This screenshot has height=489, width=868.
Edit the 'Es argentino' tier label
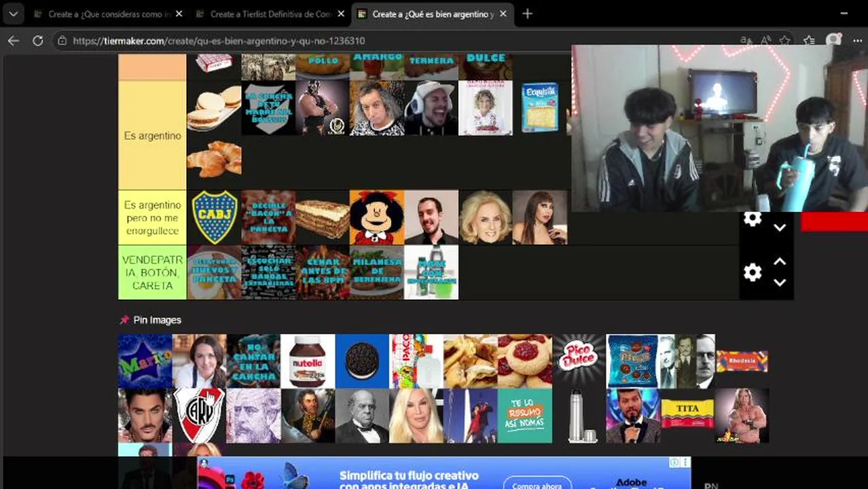coord(152,136)
